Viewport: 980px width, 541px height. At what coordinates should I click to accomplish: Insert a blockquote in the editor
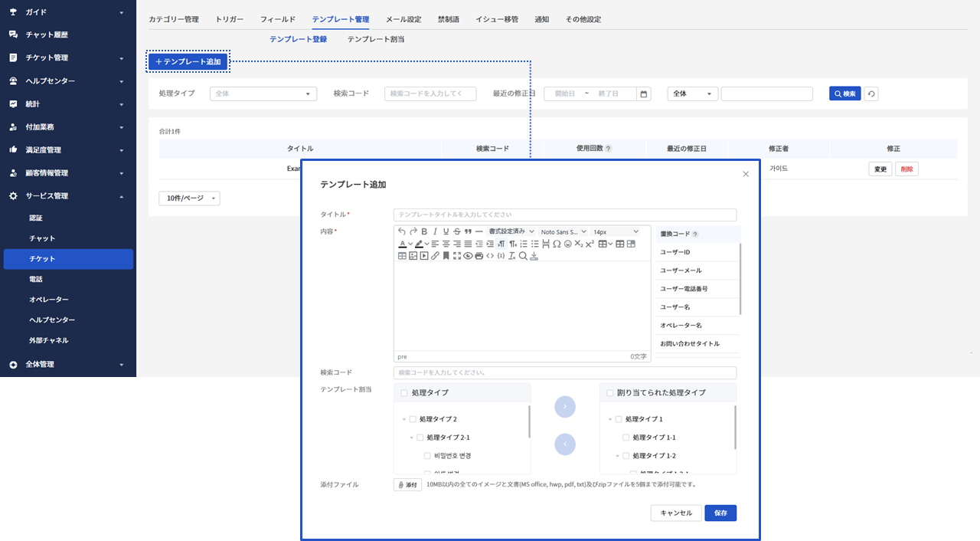coord(468,231)
